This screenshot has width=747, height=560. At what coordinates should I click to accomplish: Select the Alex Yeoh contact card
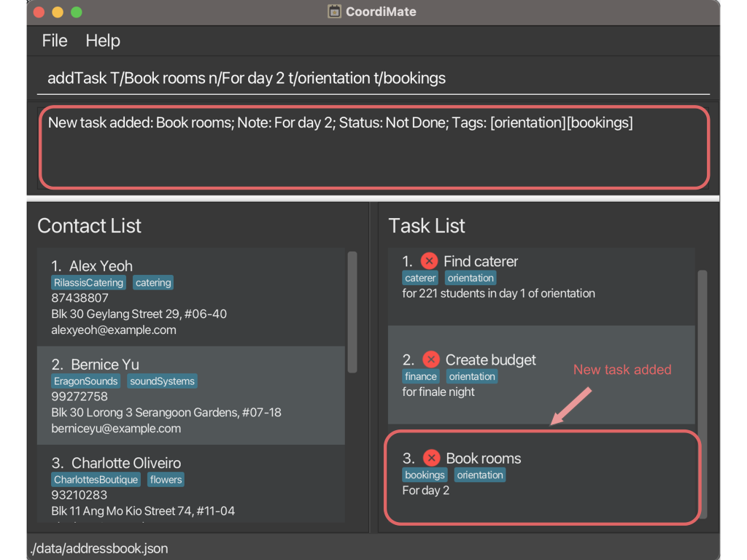(190, 297)
